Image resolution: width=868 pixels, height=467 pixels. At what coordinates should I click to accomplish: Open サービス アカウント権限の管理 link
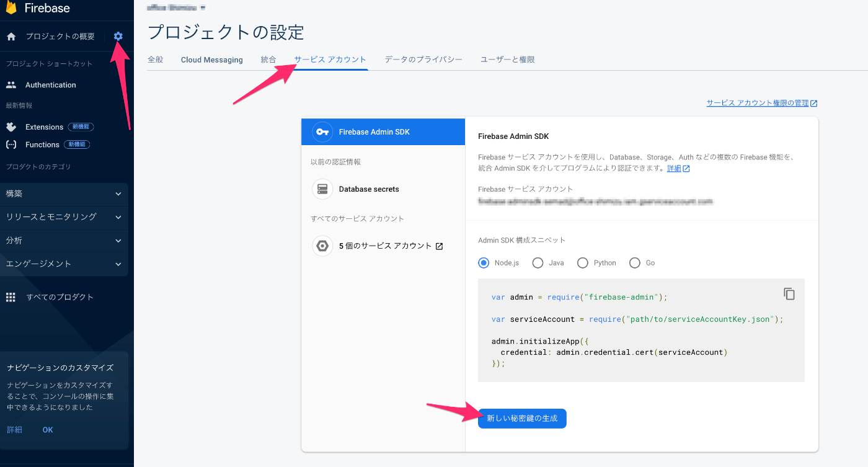pos(758,104)
